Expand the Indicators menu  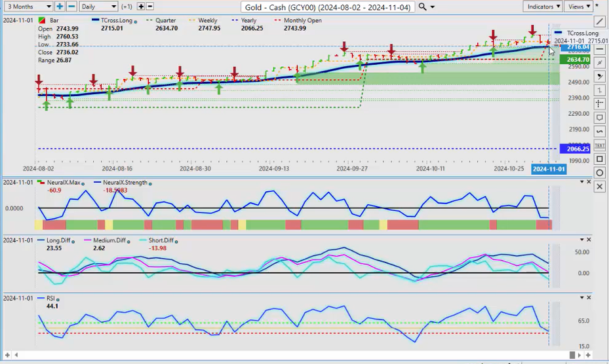point(543,7)
